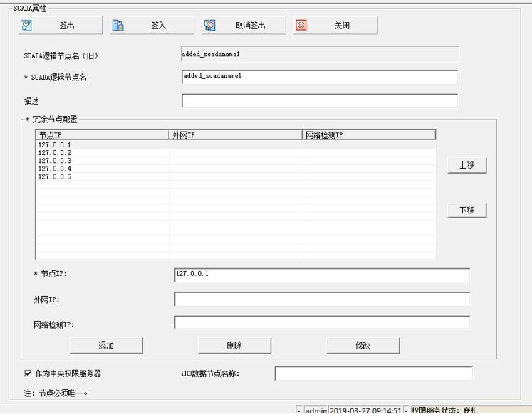Delete the node with the 删除 button
The width and height of the screenshot is (532, 414).
click(x=234, y=346)
